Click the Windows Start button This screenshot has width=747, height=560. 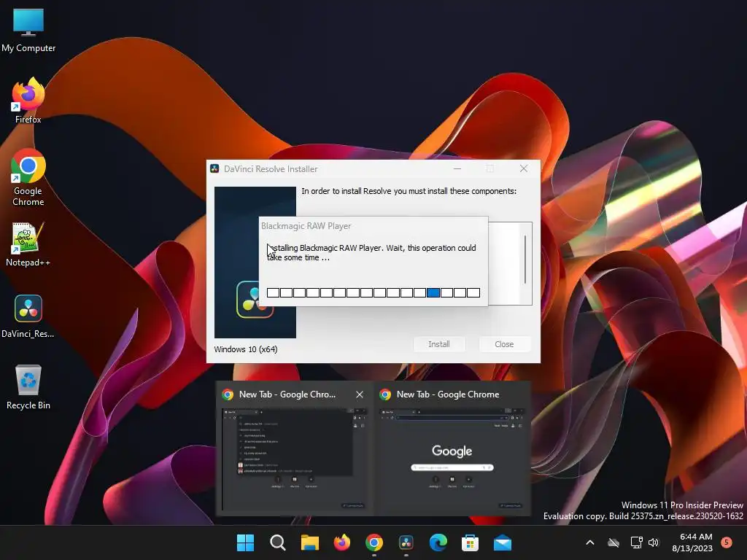click(x=245, y=542)
